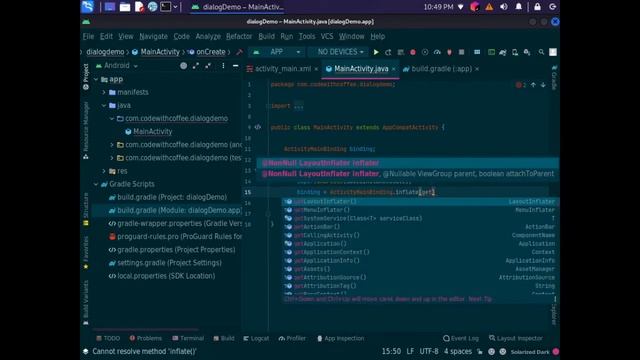The width and height of the screenshot is (640, 360).
Task: Select getApplicationContext() completion suggestion
Action: [419, 252]
